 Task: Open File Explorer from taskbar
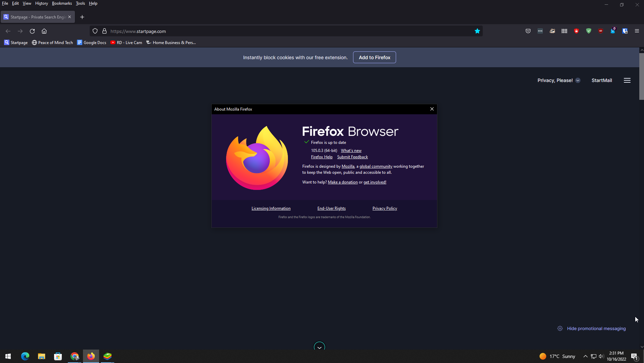pos(42,356)
